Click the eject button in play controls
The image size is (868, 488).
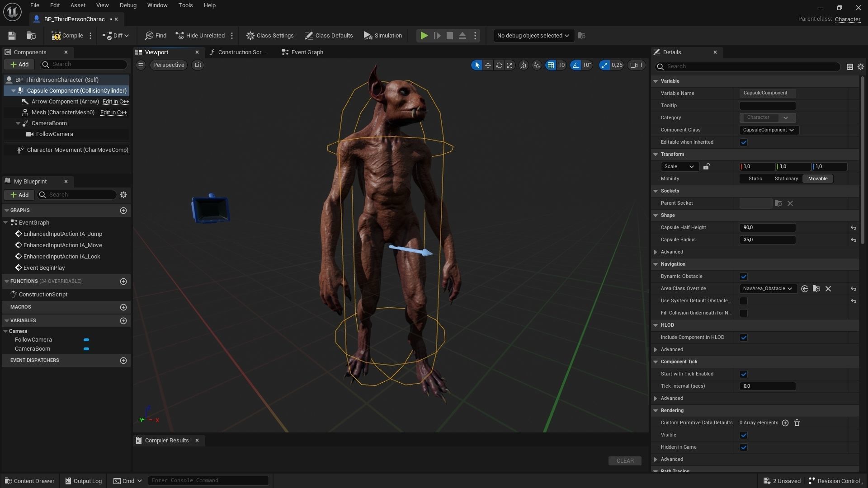[x=462, y=36]
